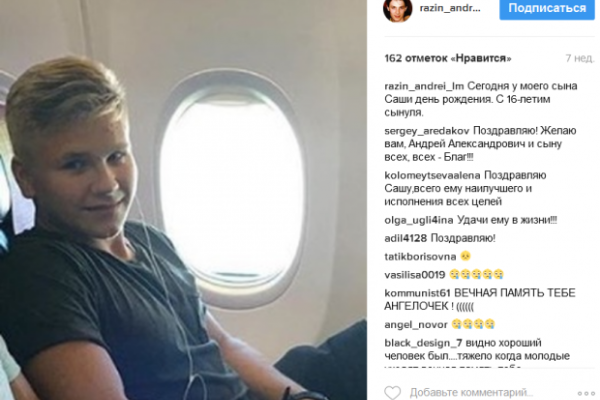Open kolomeytsevaalena commenter profile
Image resolution: width=600 pixels, height=400 pixels.
coord(432,176)
